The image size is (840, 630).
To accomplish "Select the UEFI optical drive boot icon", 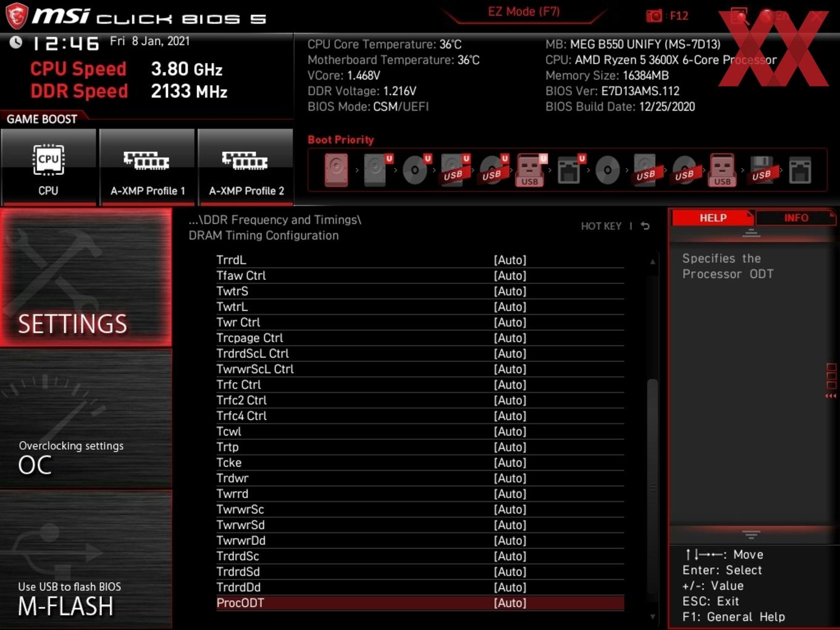I will click(415, 170).
